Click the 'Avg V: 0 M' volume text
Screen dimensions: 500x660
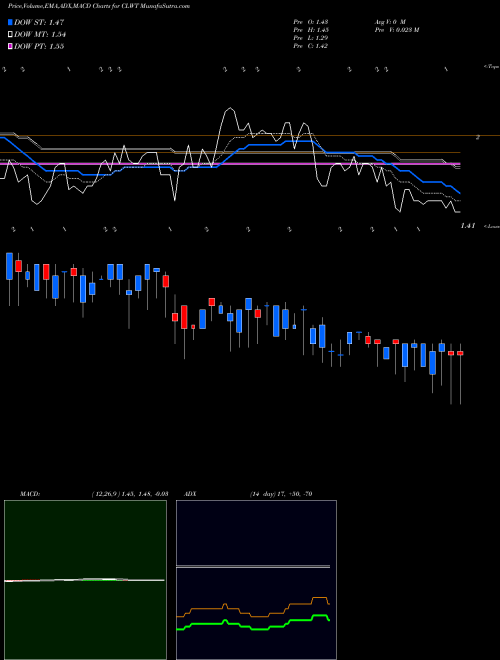tap(389, 21)
